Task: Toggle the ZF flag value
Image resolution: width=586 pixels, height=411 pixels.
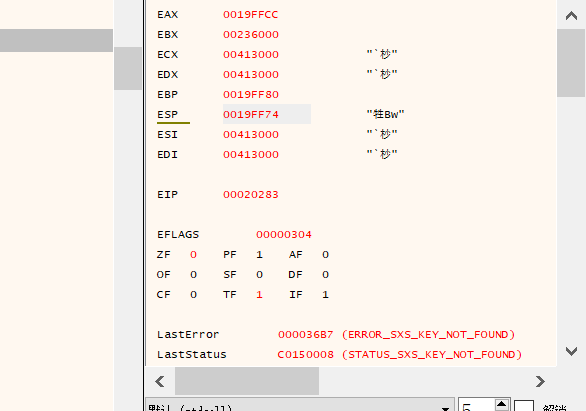Action: pyautogui.click(x=193, y=255)
